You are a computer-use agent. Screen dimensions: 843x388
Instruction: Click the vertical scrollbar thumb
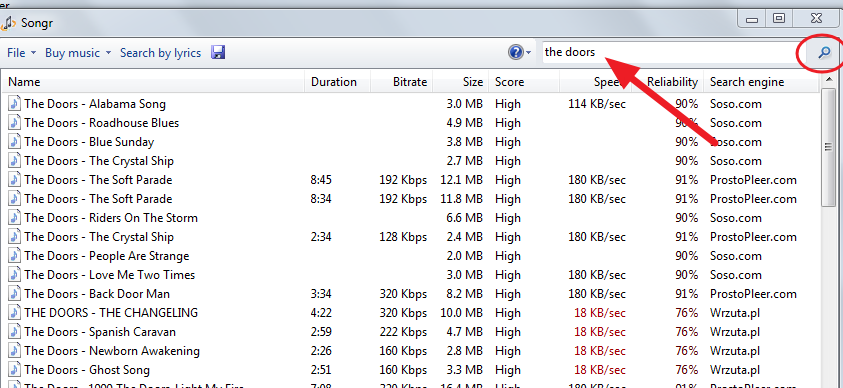click(828, 147)
